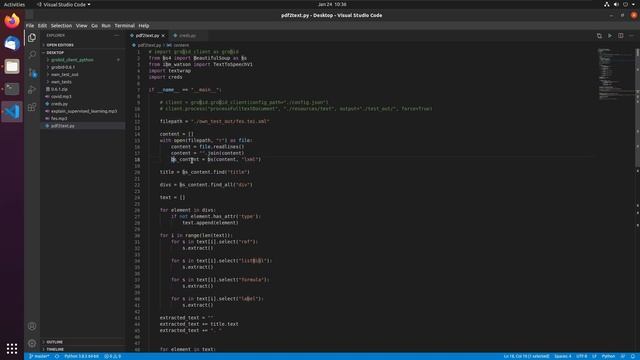Viewport: 640px width, 360px height.
Task: Open the Terminal menu
Action: (x=124, y=25)
